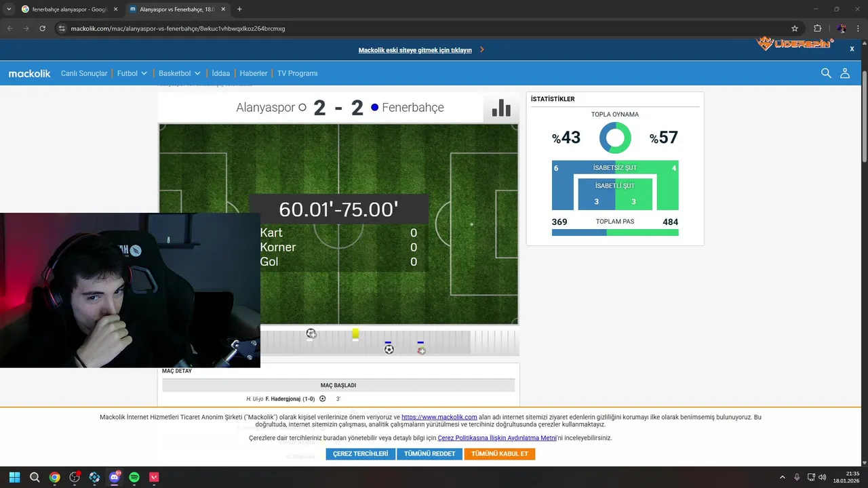Open Canlı Sonuçlar menu item
The image size is (868, 488).
pyautogui.click(x=84, y=73)
